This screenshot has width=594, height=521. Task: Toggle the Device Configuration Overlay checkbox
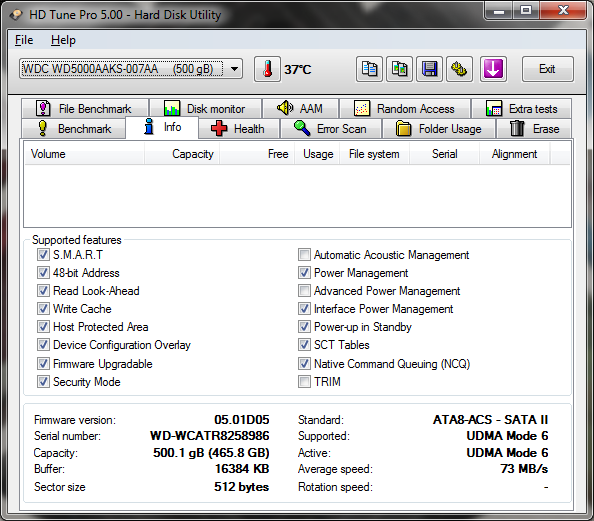[x=43, y=344]
